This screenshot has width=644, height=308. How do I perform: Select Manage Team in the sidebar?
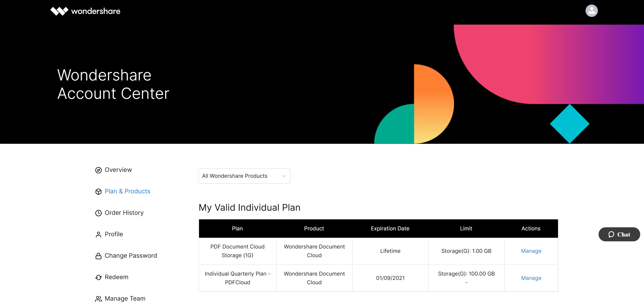pyautogui.click(x=125, y=299)
